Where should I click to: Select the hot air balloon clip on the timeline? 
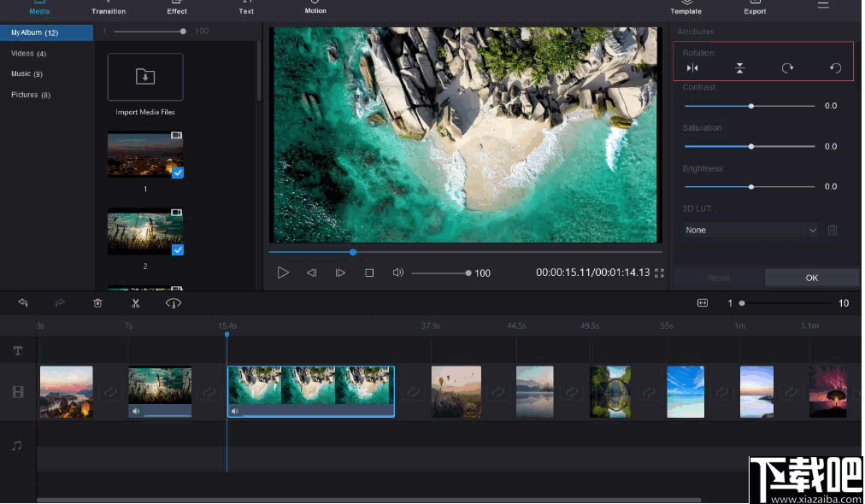456,391
